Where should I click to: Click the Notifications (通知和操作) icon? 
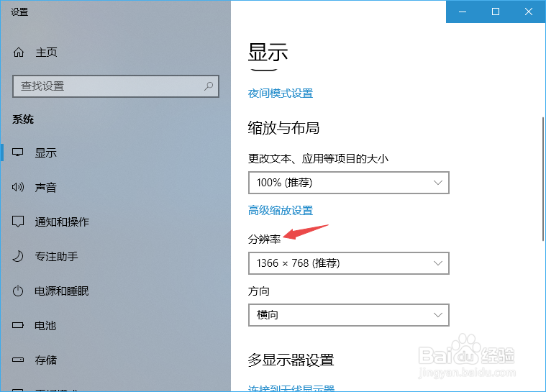[x=19, y=222]
